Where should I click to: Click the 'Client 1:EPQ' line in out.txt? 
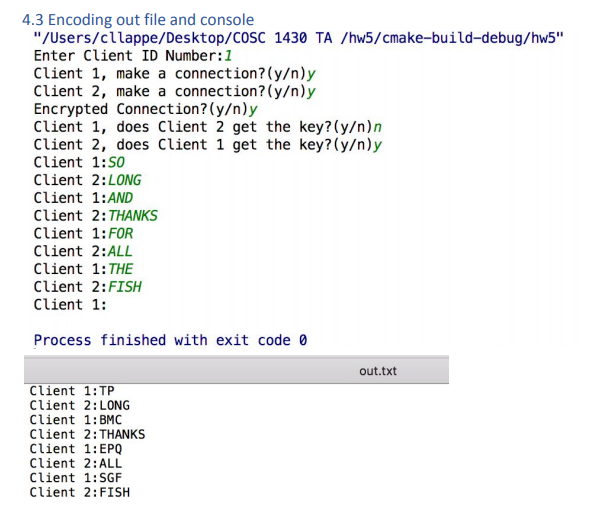click(76, 449)
